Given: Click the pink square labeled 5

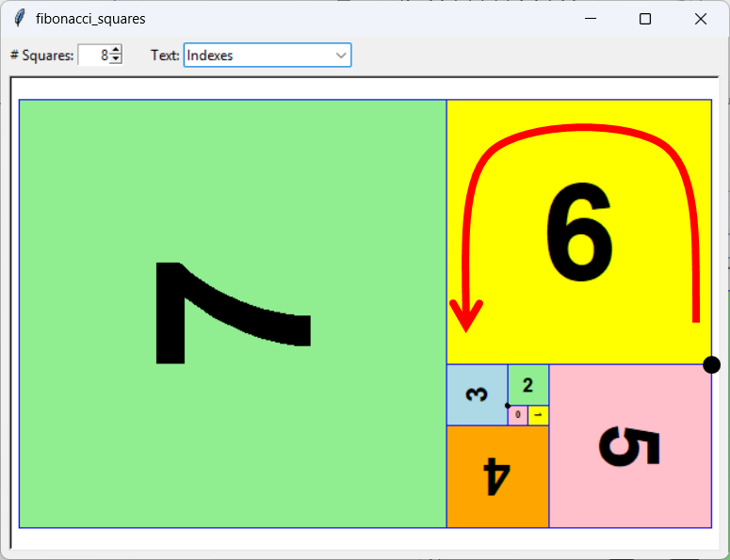Looking at the screenshot, I should [630, 446].
